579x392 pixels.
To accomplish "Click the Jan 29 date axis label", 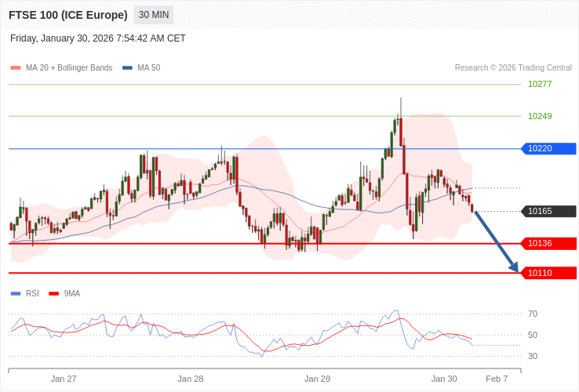I will pos(317,379).
